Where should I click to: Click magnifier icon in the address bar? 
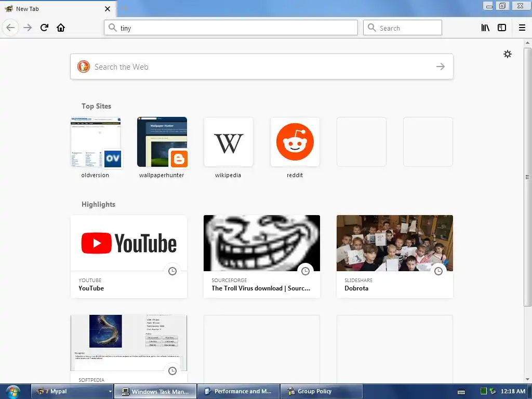click(113, 28)
